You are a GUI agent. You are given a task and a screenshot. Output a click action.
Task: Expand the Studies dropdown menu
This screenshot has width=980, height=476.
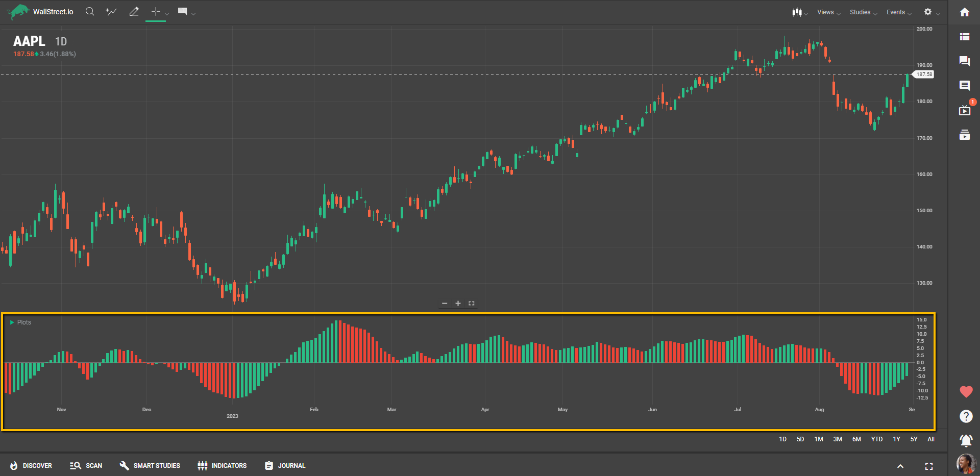(x=863, y=12)
